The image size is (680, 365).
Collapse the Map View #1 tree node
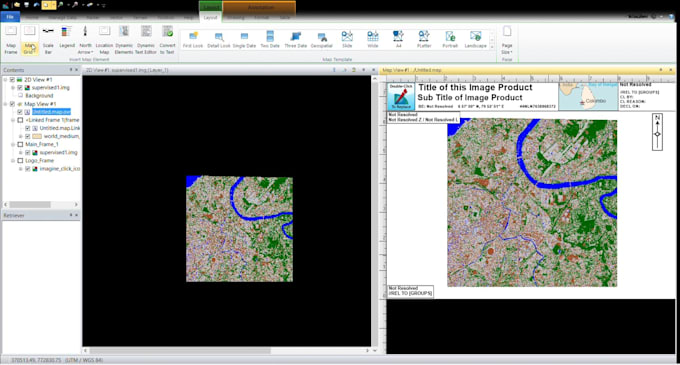[5, 104]
